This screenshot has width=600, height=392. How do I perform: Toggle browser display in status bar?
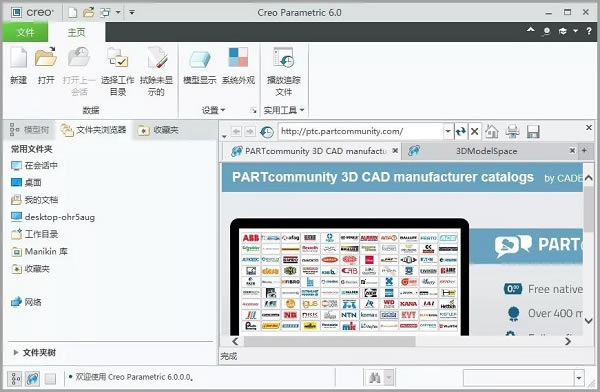point(33,379)
